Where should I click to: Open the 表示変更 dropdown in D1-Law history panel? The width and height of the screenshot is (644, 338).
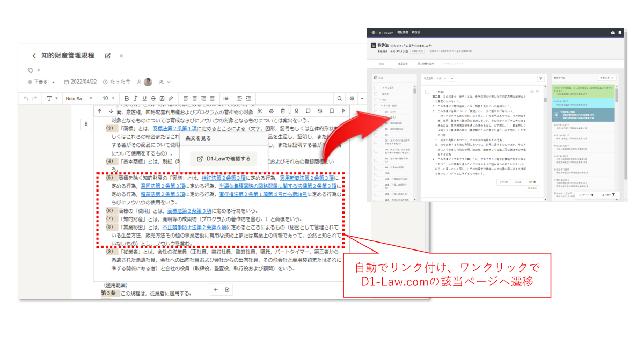coord(606,78)
